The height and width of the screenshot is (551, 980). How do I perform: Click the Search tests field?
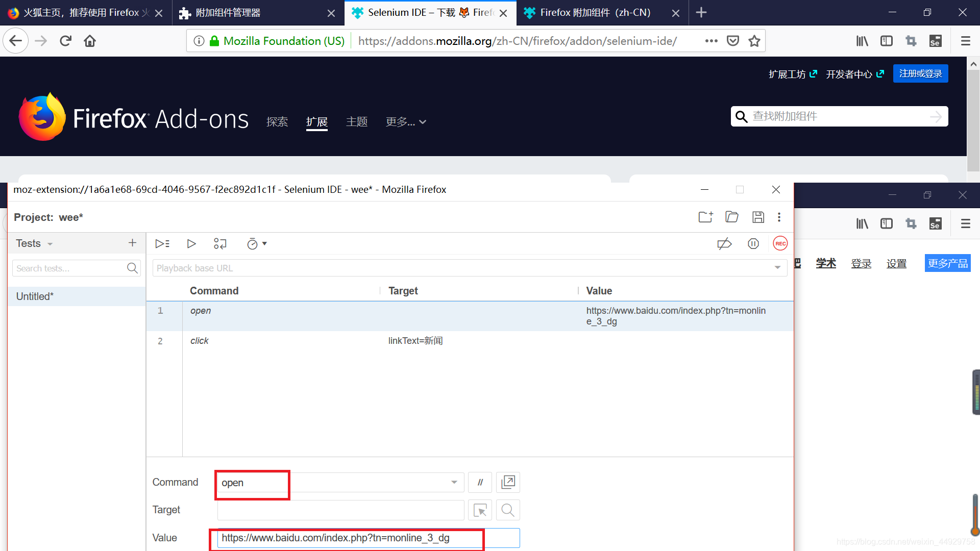[77, 268]
